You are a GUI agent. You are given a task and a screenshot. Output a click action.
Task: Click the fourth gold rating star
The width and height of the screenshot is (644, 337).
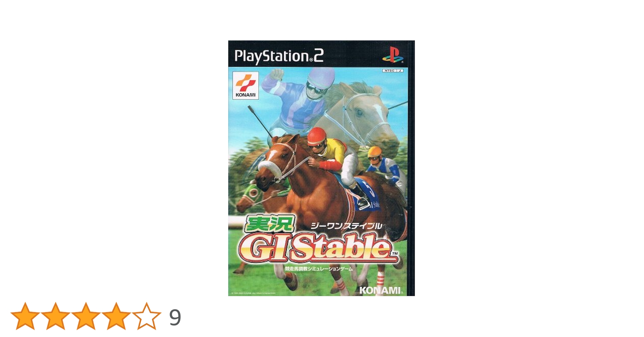(x=116, y=316)
